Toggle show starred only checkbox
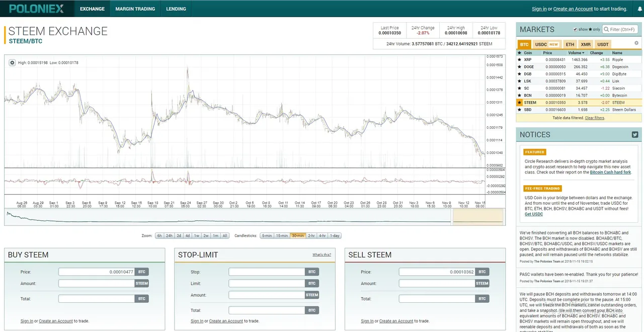This screenshot has height=332, width=644. point(576,30)
